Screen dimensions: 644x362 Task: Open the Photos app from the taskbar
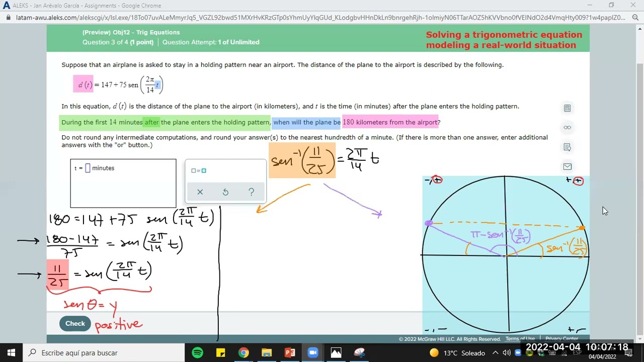pyautogui.click(x=336, y=352)
